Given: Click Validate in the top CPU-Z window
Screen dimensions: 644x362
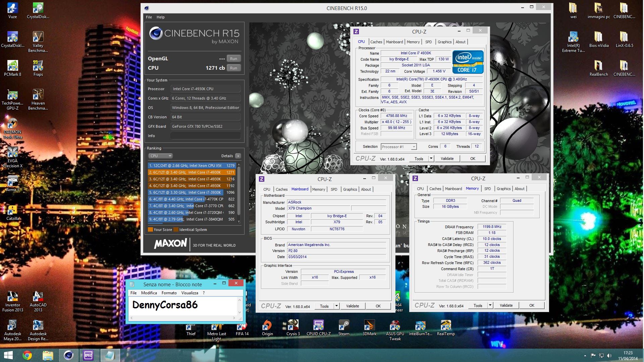Looking at the screenshot, I should (x=447, y=159).
